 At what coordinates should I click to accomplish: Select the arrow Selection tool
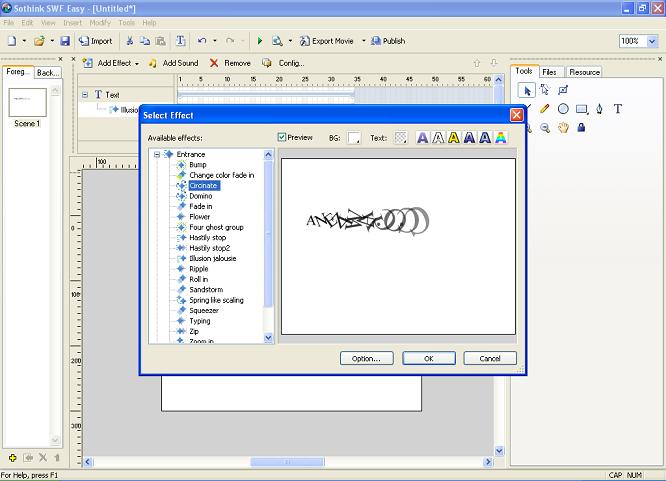click(527, 91)
